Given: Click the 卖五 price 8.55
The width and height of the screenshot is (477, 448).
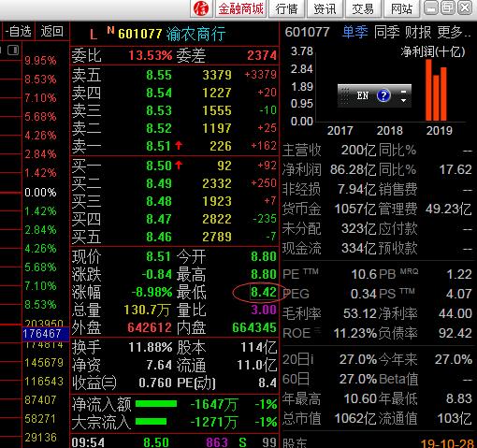Looking at the screenshot, I should tap(159, 75).
